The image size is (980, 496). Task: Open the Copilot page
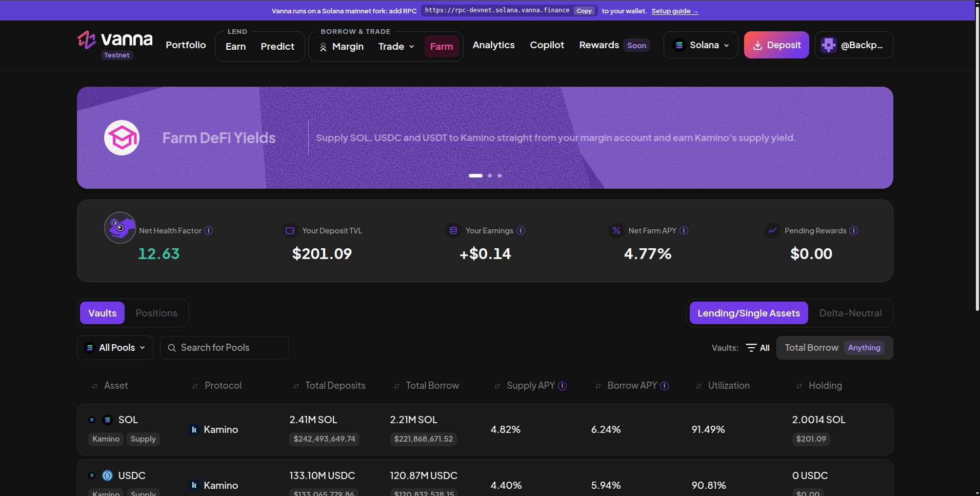pyautogui.click(x=547, y=45)
